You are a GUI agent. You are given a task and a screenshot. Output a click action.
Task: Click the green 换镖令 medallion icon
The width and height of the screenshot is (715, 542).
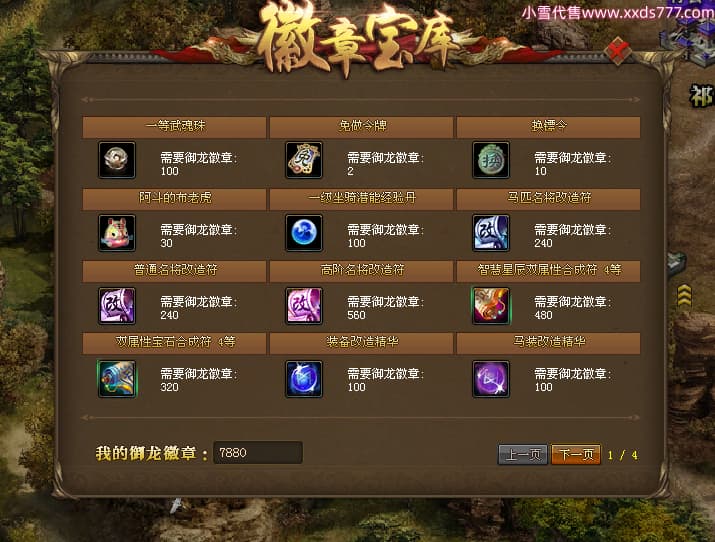pyautogui.click(x=491, y=160)
